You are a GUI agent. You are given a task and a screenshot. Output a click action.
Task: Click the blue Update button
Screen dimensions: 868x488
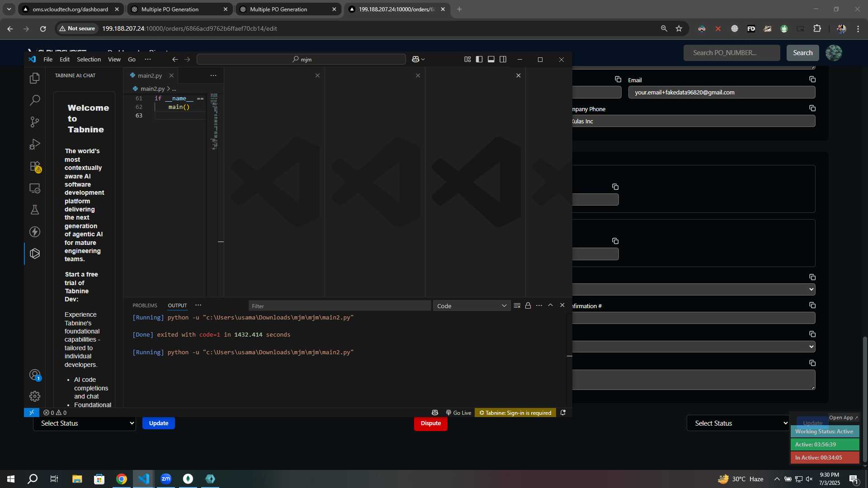pyautogui.click(x=159, y=423)
